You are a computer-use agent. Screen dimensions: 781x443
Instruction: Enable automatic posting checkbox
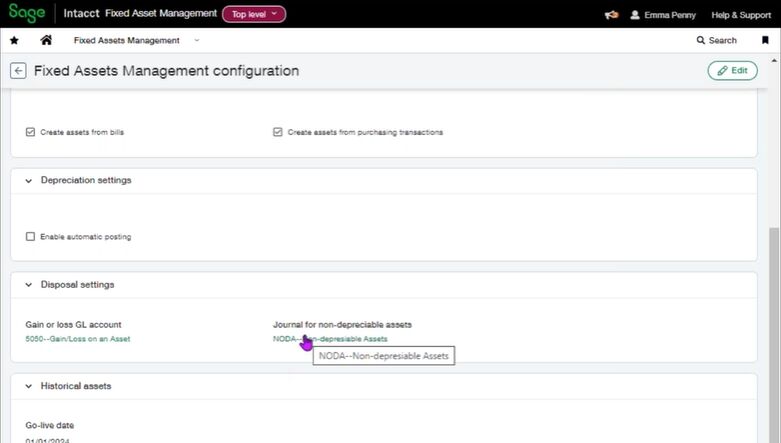[30, 236]
